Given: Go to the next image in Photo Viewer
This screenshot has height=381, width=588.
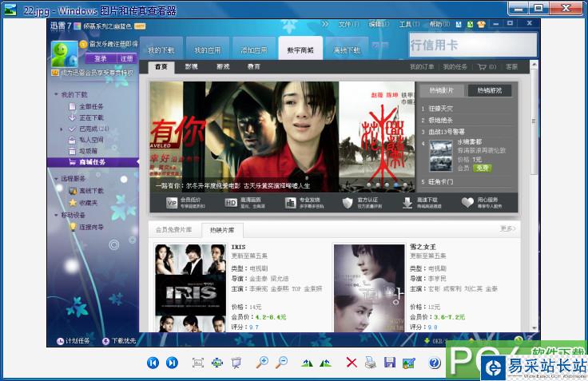Looking at the screenshot, I should tap(172, 363).
